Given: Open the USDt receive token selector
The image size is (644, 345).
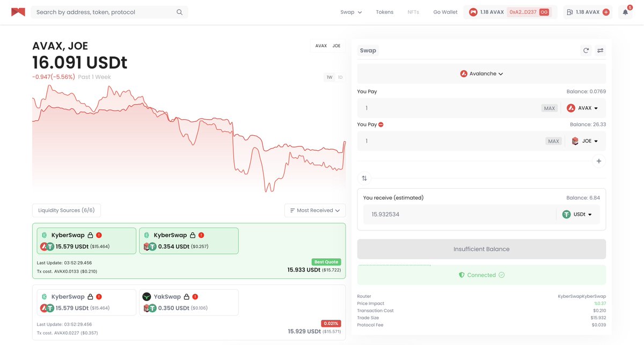Looking at the screenshot, I should pyautogui.click(x=577, y=214).
